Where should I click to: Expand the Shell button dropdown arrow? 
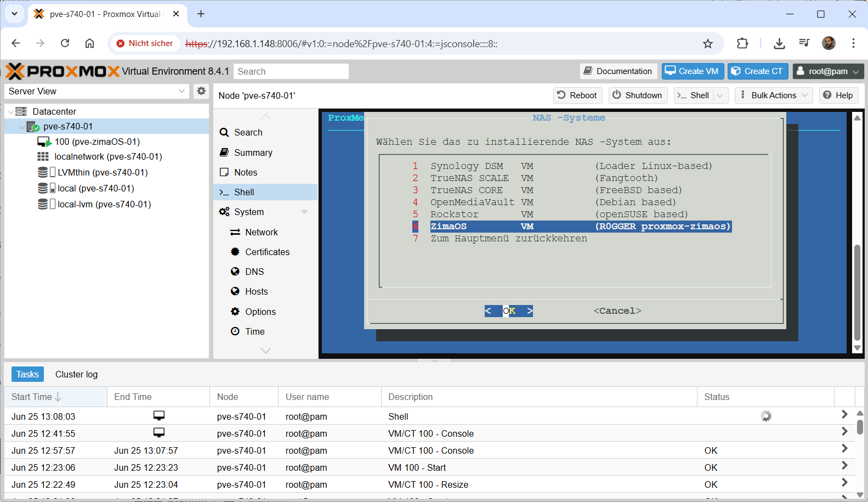pos(720,95)
